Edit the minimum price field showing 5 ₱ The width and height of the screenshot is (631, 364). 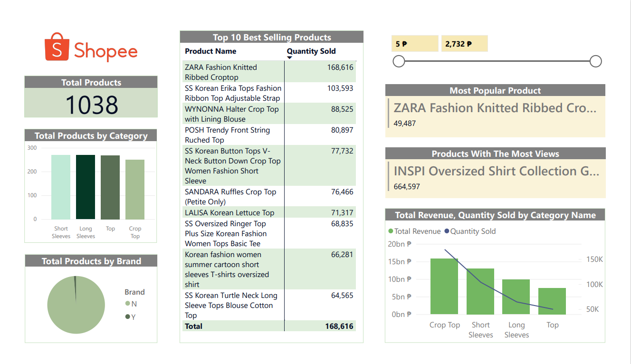pos(415,44)
